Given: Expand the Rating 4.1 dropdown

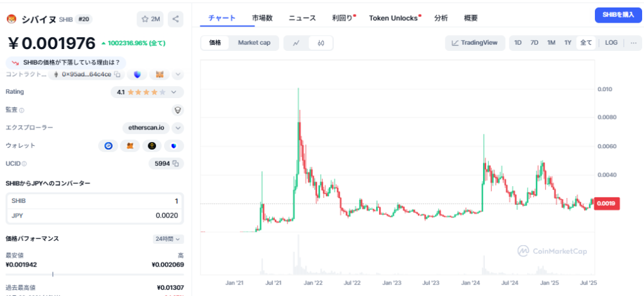Looking at the screenshot, I should [177, 92].
